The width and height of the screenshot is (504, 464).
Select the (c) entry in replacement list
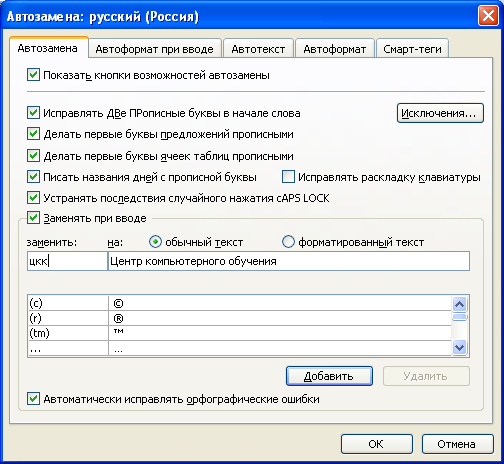point(68,303)
